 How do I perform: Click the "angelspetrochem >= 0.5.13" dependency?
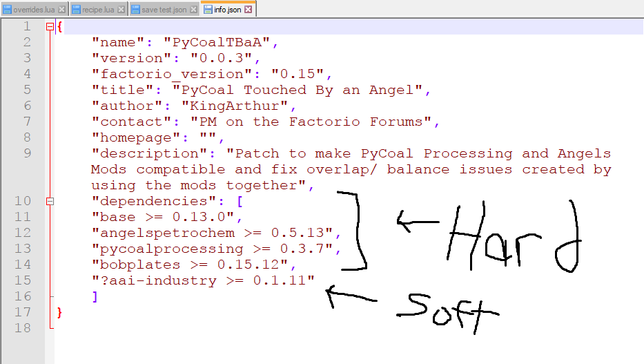tap(213, 233)
